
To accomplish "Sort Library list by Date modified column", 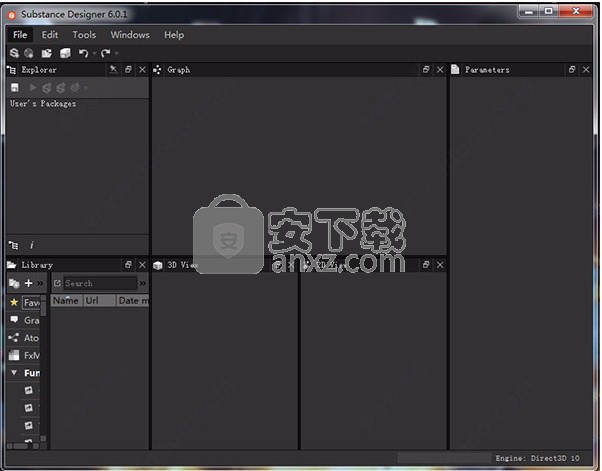I will point(133,301).
